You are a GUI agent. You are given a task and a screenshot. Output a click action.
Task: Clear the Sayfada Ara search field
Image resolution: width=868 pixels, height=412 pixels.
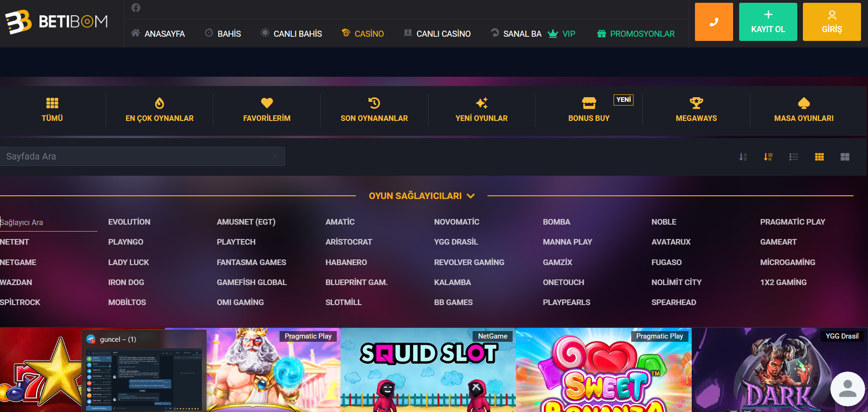275,156
